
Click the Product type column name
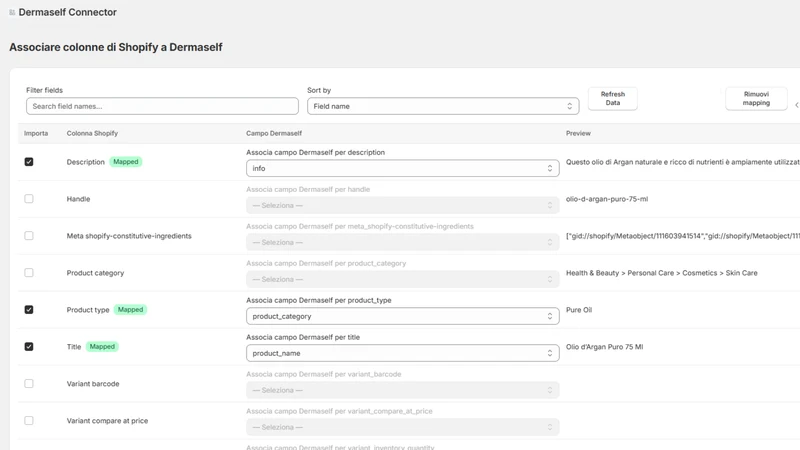tap(88, 310)
